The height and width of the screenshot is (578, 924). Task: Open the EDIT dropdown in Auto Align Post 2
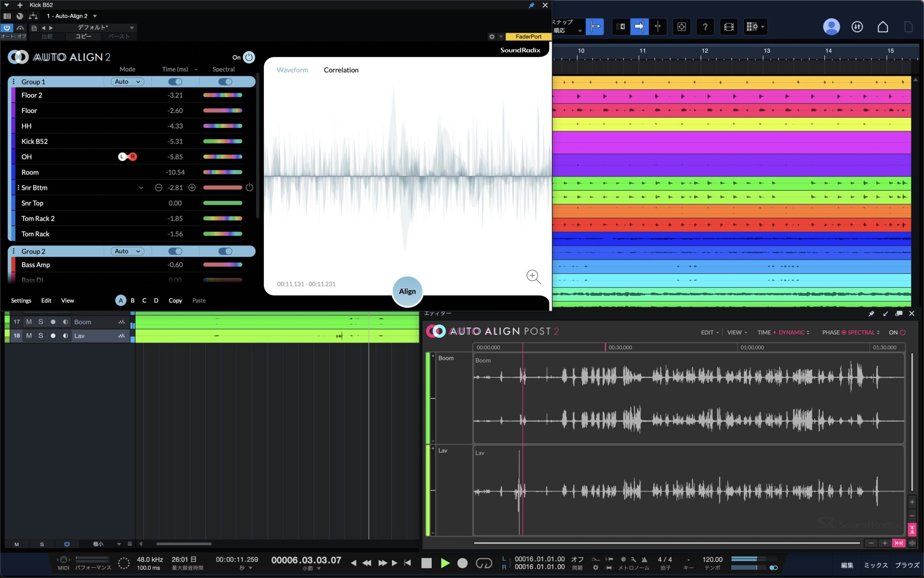click(x=709, y=332)
